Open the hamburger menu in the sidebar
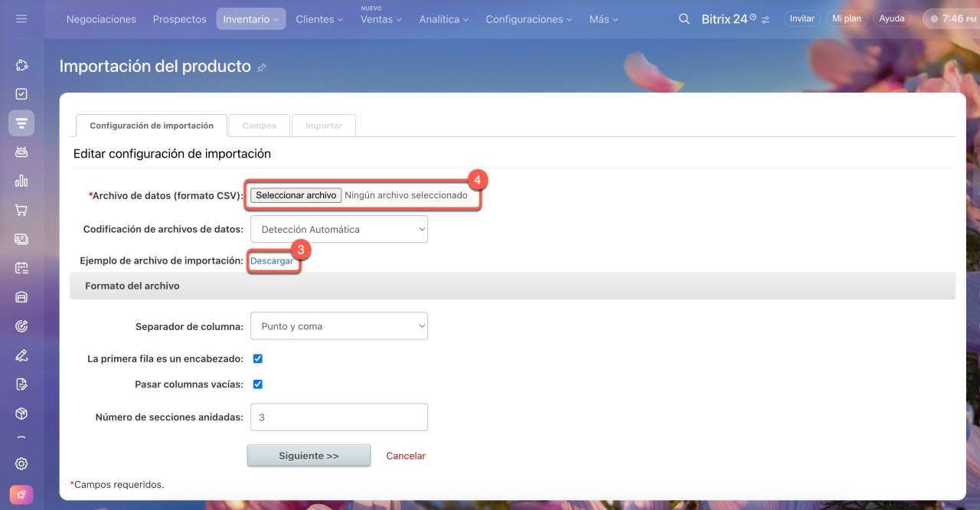The width and height of the screenshot is (980, 510). [x=21, y=18]
